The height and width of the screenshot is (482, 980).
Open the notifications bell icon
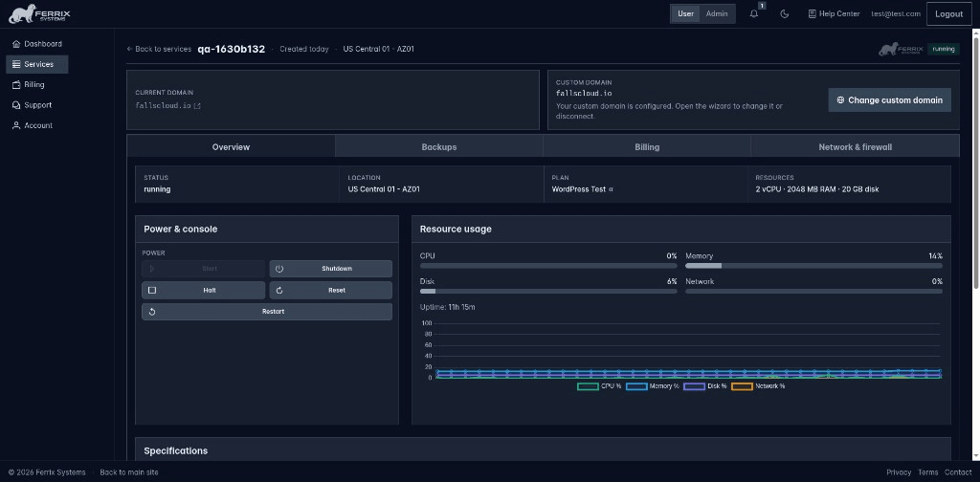pyautogui.click(x=754, y=13)
